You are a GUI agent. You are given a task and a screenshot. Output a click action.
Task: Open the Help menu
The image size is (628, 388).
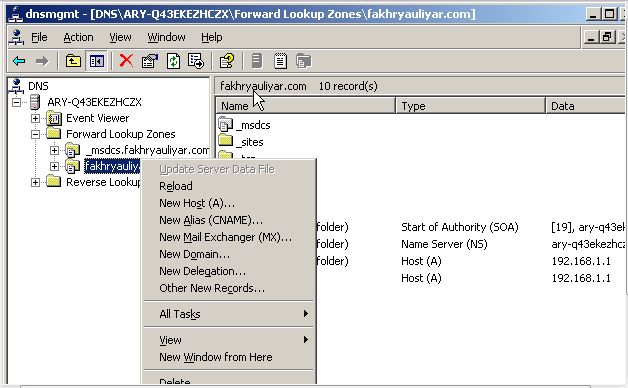click(212, 37)
